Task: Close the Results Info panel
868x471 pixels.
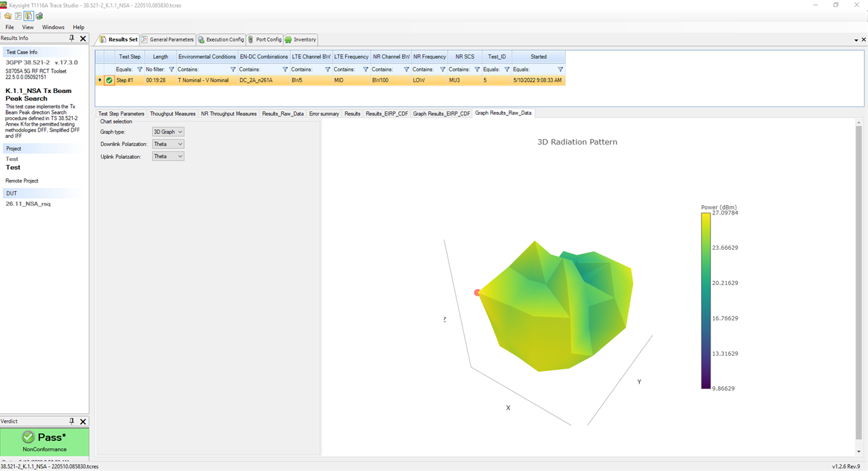Action: [x=83, y=39]
